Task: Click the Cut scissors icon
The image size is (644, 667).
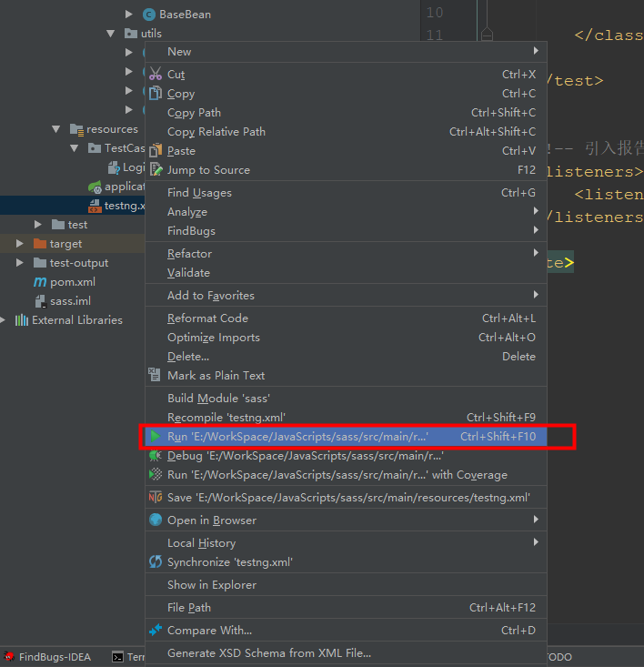Action: tap(156, 74)
